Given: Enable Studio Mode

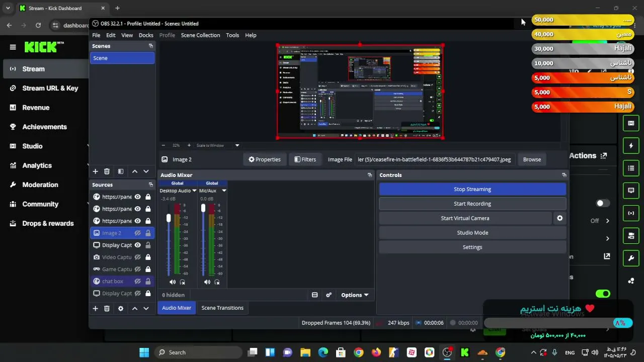Looking at the screenshot, I should click(472, 233).
